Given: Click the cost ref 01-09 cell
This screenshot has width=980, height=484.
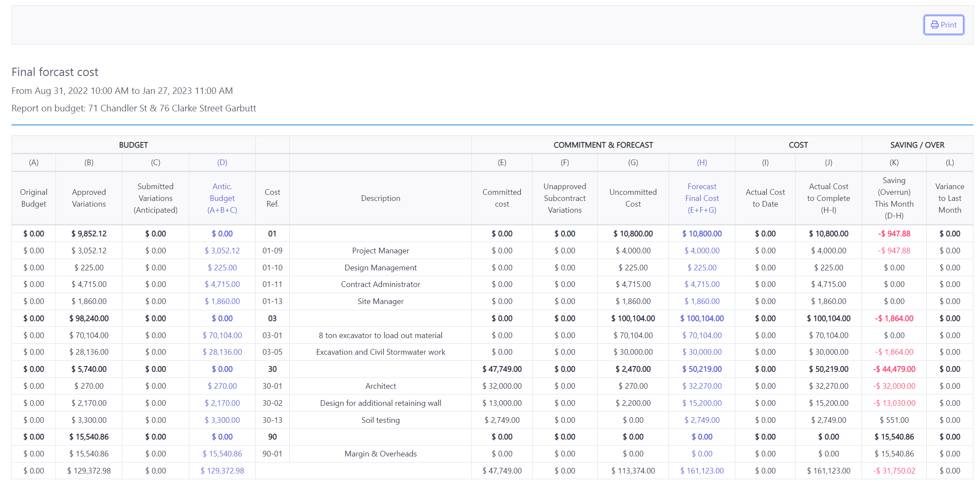Looking at the screenshot, I should pos(272,251).
